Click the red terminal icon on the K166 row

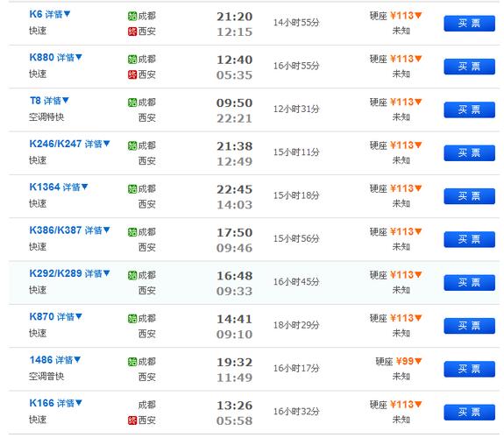[x=132, y=420]
